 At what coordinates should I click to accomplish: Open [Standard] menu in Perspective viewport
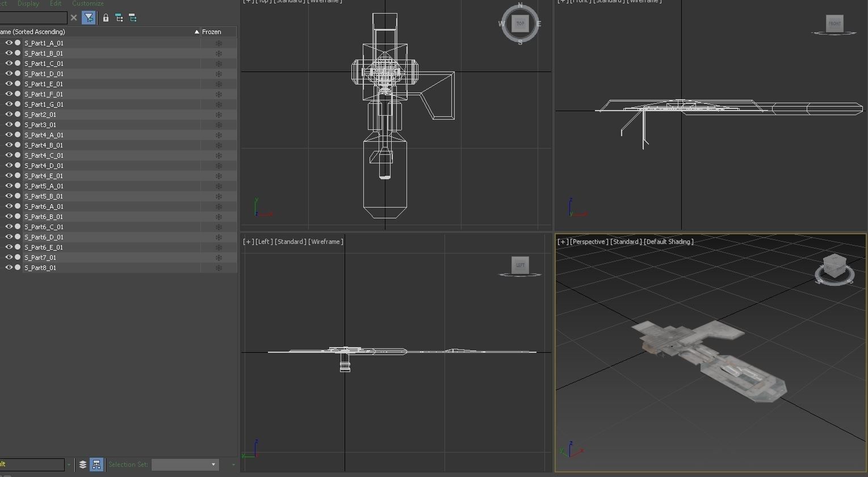point(626,242)
